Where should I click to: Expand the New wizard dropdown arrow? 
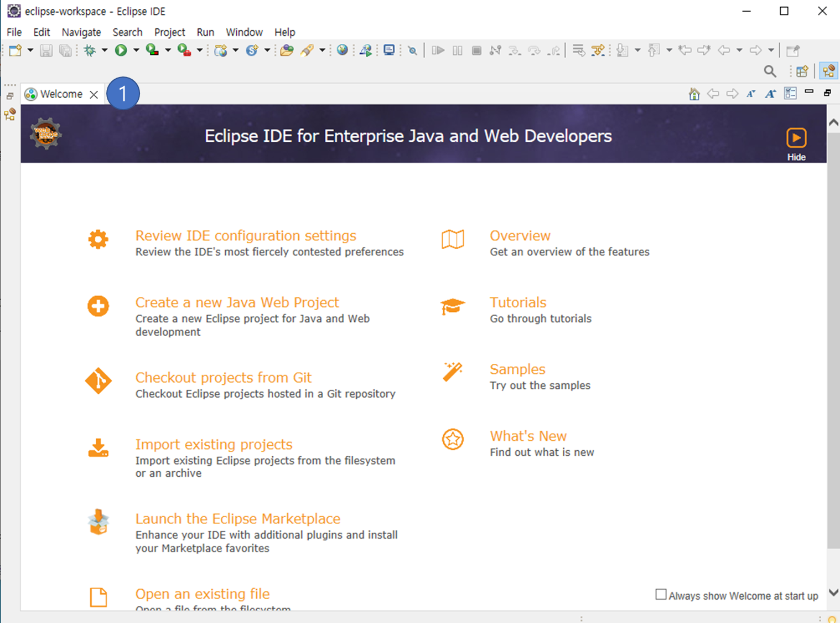[x=30, y=50]
